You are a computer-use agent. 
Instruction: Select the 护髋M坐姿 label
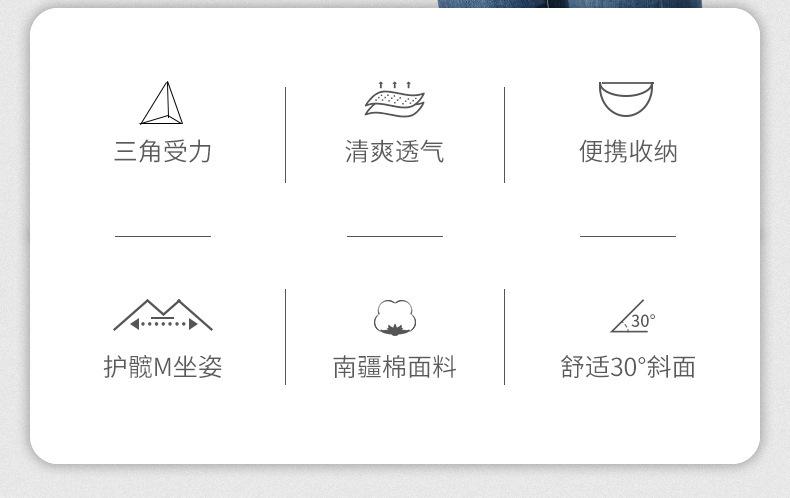163,366
